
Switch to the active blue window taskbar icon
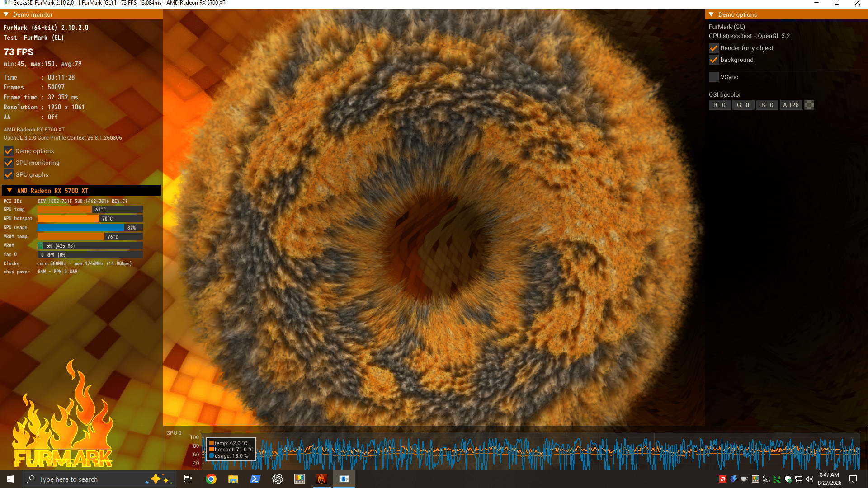pos(344,479)
